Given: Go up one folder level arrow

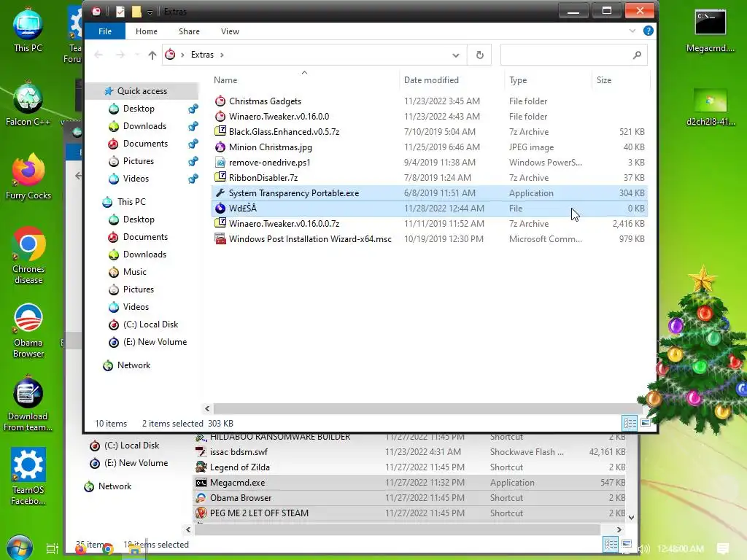Looking at the screenshot, I should click(x=152, y=55).
